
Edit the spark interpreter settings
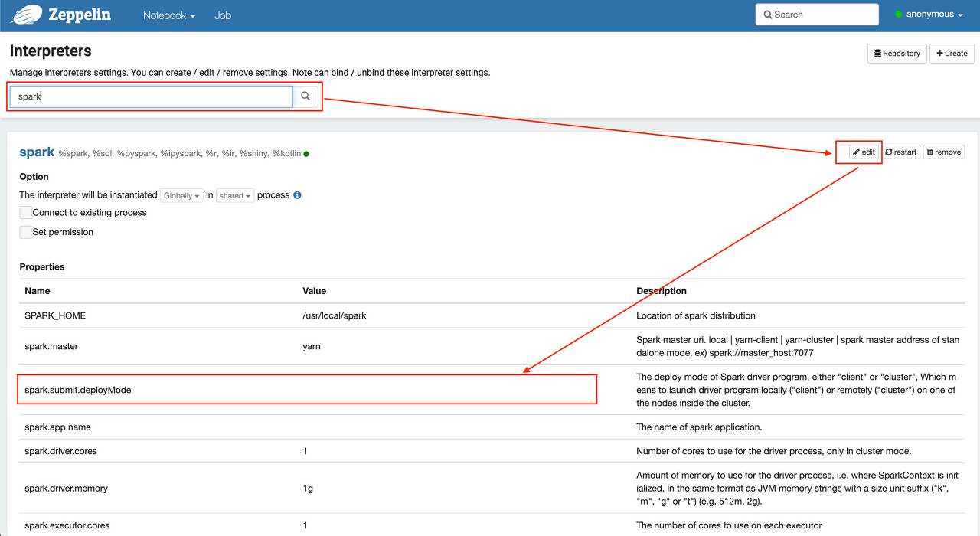coord(864,152)
